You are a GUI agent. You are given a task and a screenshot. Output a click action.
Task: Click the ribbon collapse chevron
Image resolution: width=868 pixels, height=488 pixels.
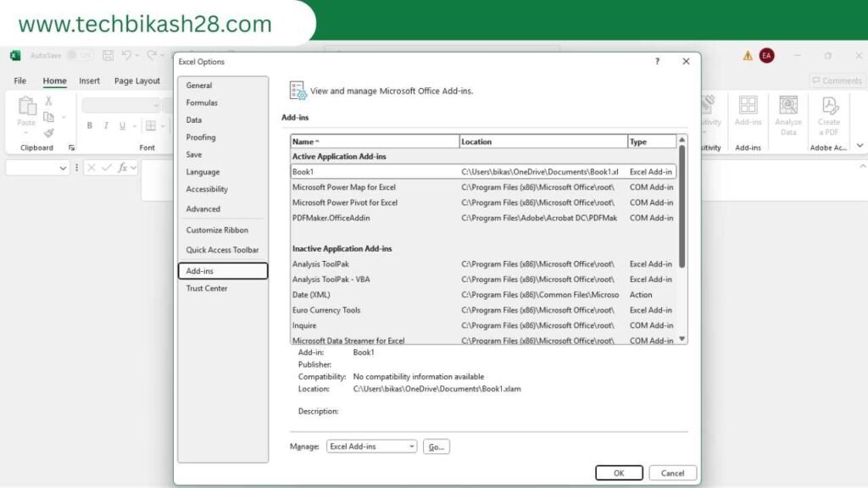[860, 146]
